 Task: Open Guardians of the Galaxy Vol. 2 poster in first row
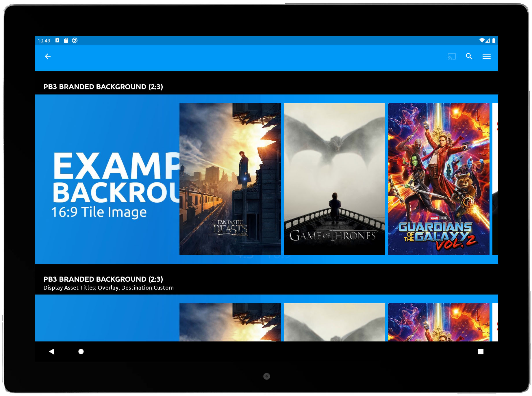tap(439, 179)
